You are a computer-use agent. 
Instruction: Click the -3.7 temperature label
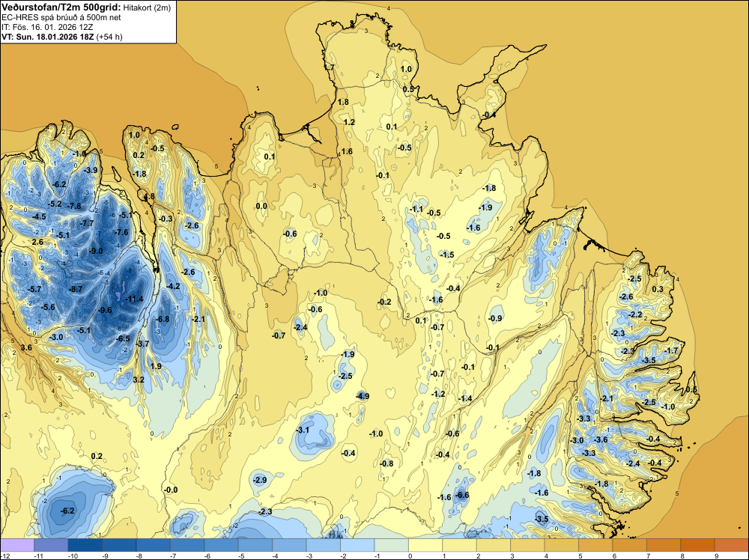[x=142, y=344]
